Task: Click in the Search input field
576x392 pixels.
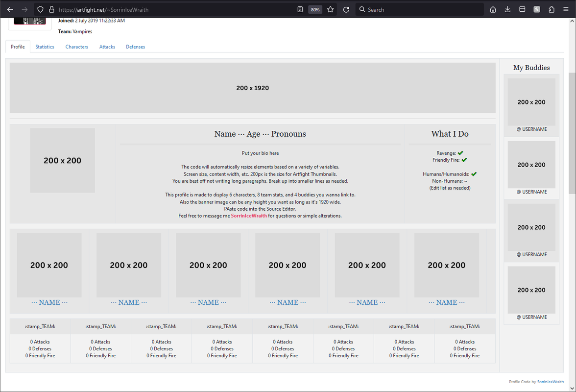Action: click(x=421, y=9)
